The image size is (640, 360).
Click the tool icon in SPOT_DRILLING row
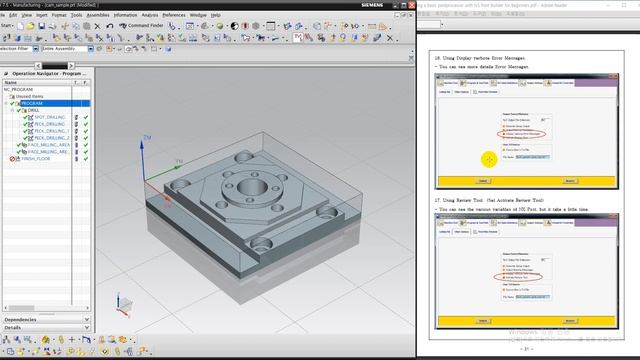76,118
